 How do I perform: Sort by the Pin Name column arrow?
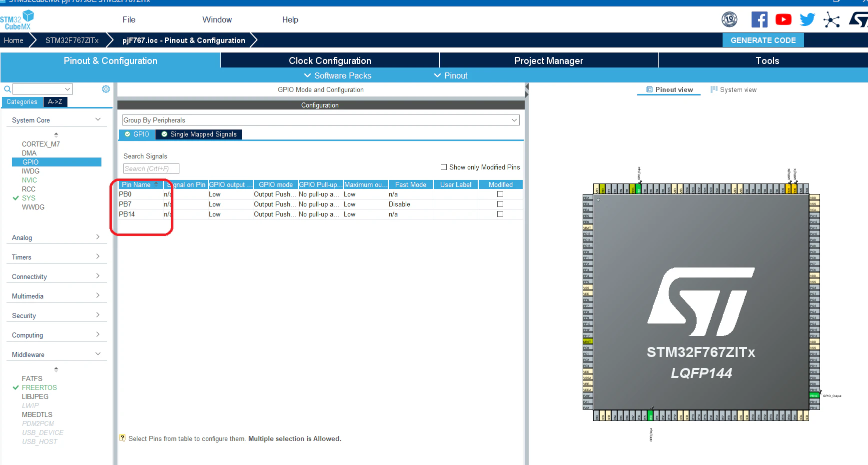(x=156, y=184)
